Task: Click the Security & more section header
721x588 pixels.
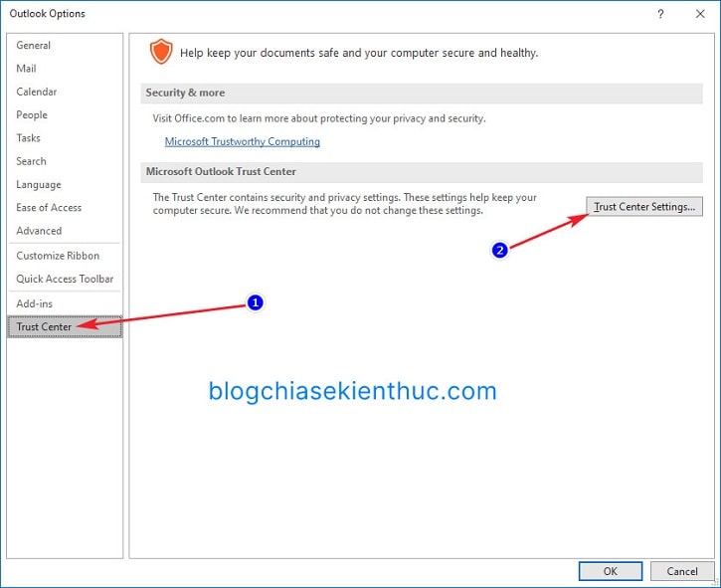Action: pyautogui.click(x=422, y=93)
